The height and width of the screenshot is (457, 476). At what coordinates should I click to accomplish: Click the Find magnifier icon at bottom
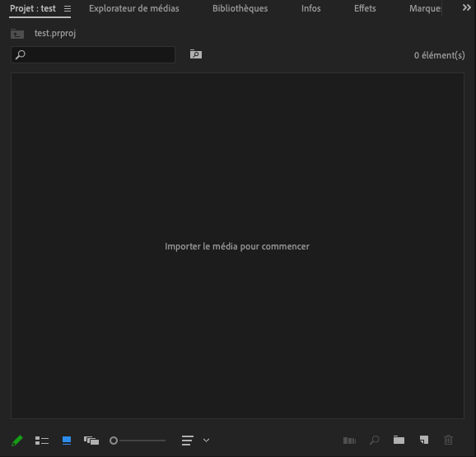(375, 440)
